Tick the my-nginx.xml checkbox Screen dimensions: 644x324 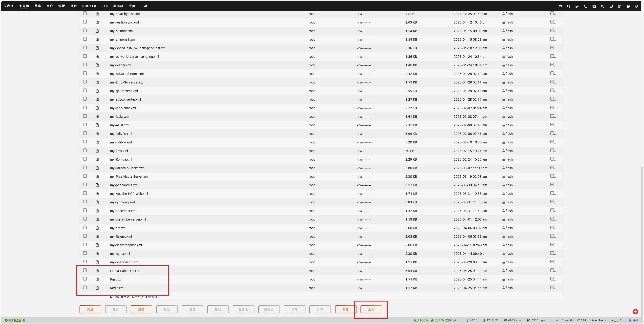[85, 253]
